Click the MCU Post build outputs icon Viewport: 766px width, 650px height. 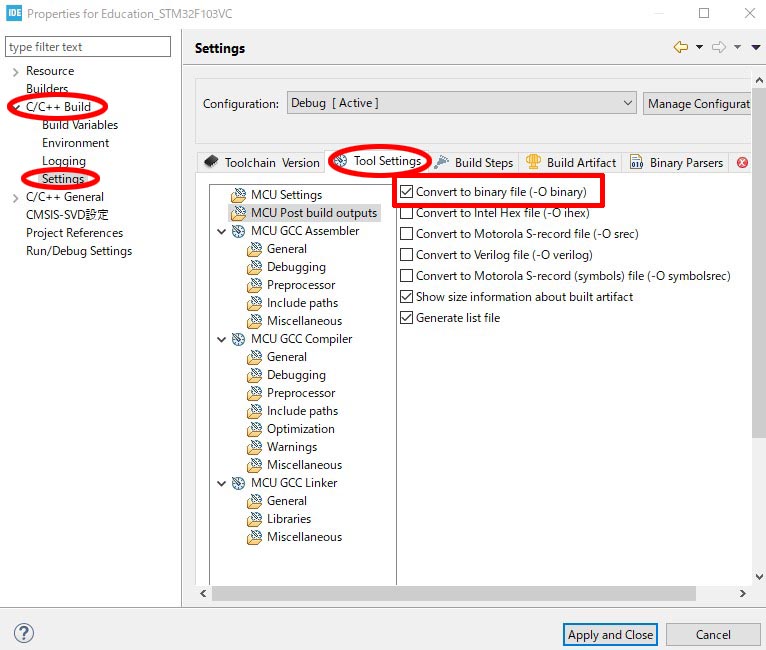(238, 213)
